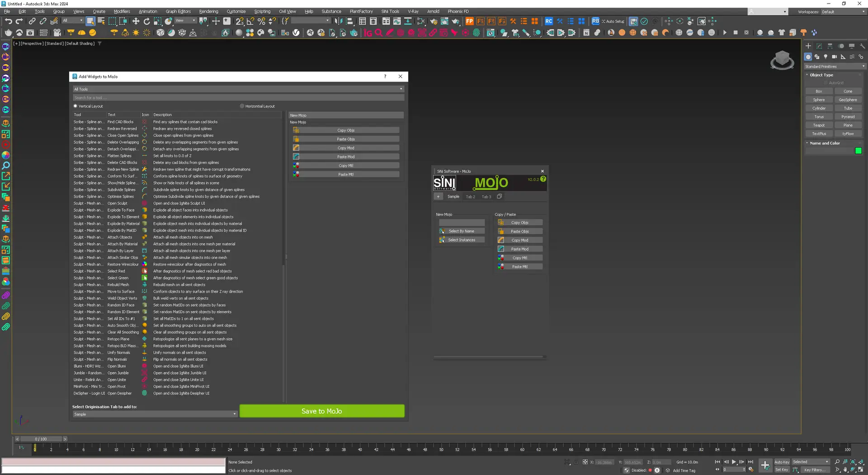Open the Modifiers menu
868x475 pixels.
point(122,11)
